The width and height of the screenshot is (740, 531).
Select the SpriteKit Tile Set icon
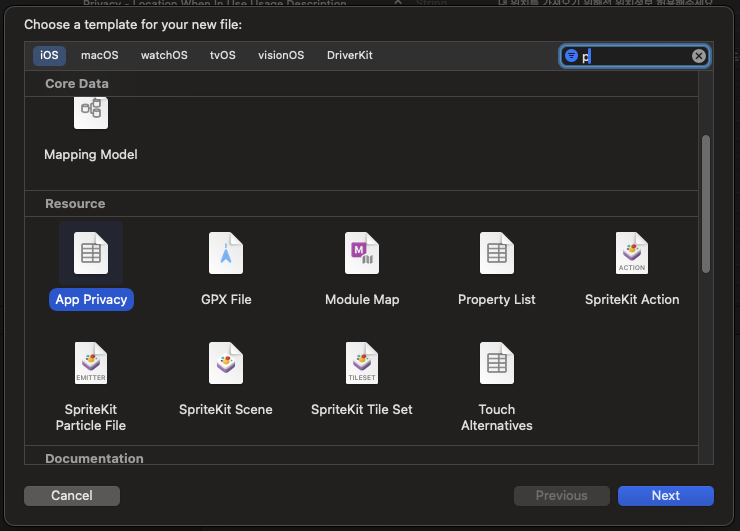point(362,363)
